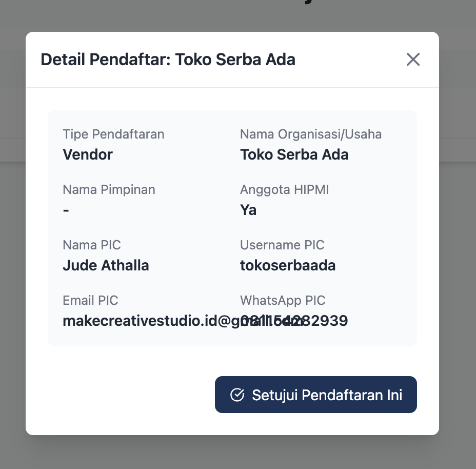Click the dialog title Detail Pendaftar
Viewport: 476px width, 469px height.
(x=168, y=60)
